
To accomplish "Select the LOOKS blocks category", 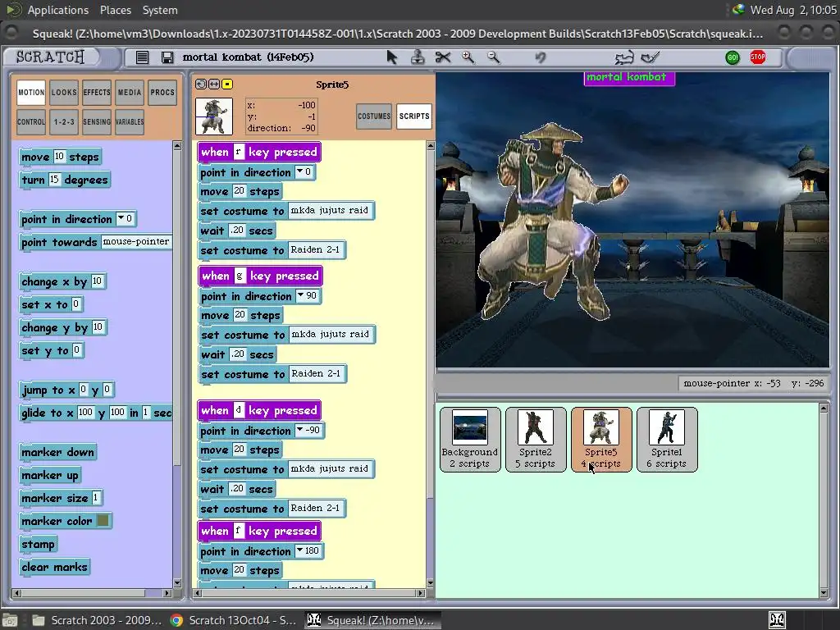I will [64, 92].
